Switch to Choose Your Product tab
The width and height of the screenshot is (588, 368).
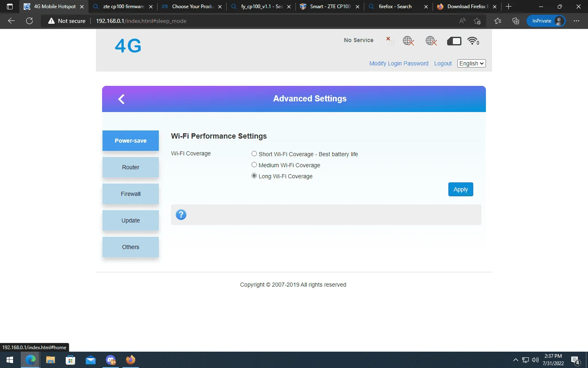pyautogui.click(x=192, y=7)
